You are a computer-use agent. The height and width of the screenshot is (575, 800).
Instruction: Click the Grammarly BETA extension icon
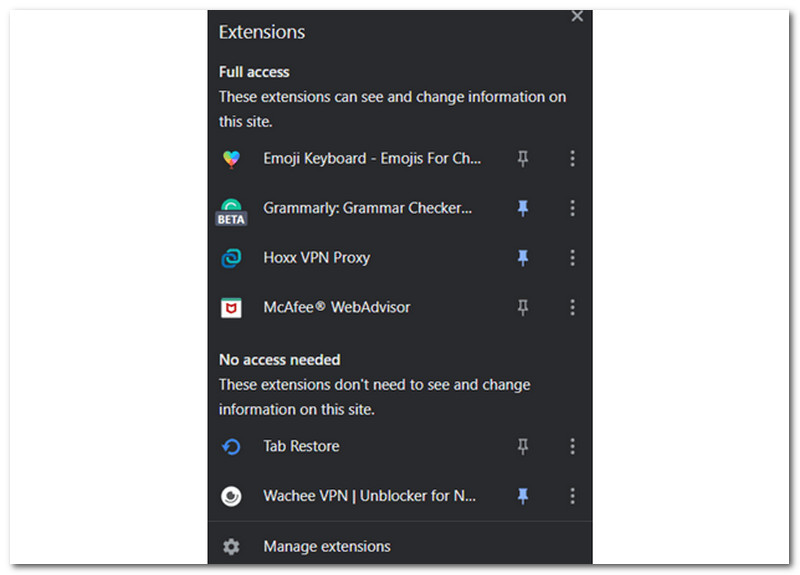tap(231, 209)
